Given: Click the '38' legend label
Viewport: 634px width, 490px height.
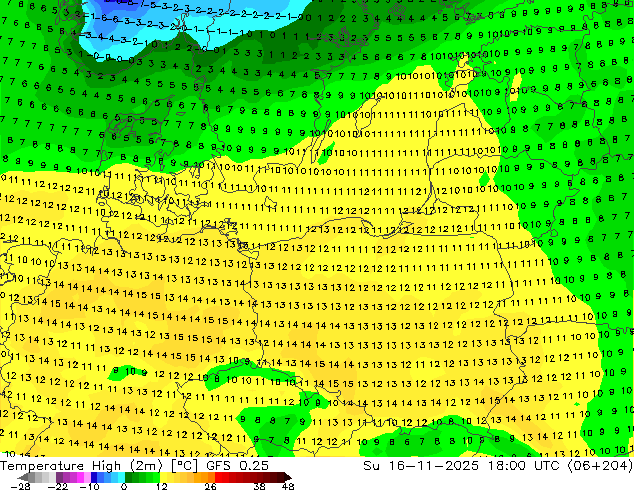Looking at the screenshot, I should [260, 486].
